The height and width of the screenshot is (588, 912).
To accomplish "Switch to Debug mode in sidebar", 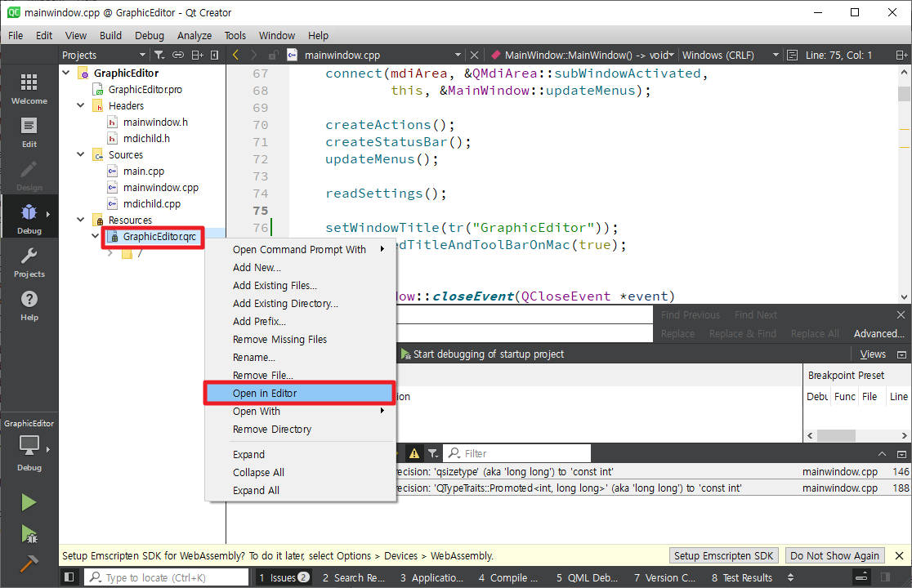I will pyautogui.click(x=29, y=219).
